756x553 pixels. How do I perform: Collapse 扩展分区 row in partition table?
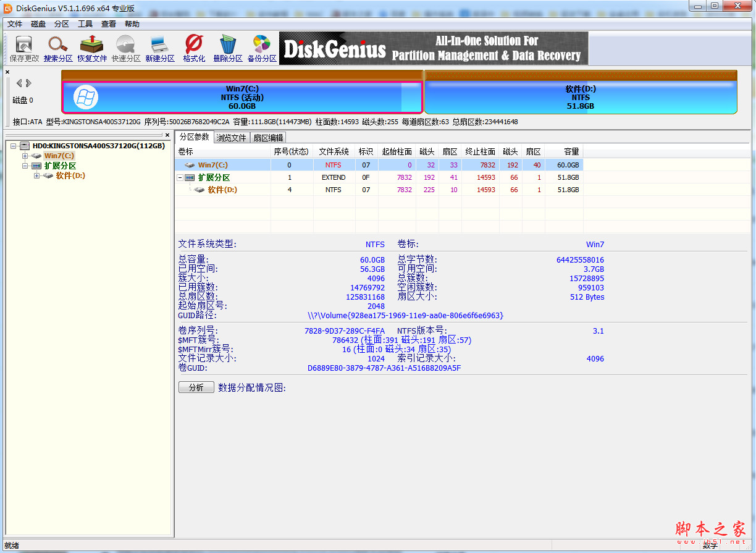click(180, 178)
